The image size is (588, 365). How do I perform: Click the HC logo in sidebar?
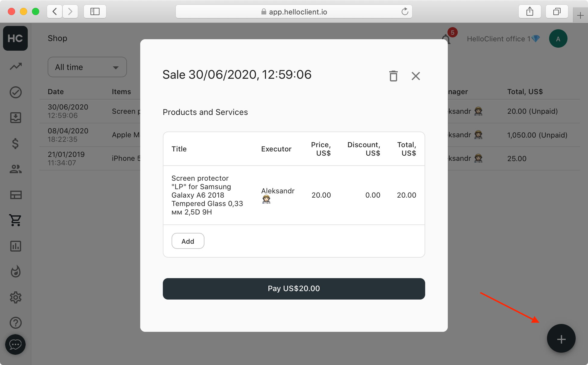(x=15, y=38)
